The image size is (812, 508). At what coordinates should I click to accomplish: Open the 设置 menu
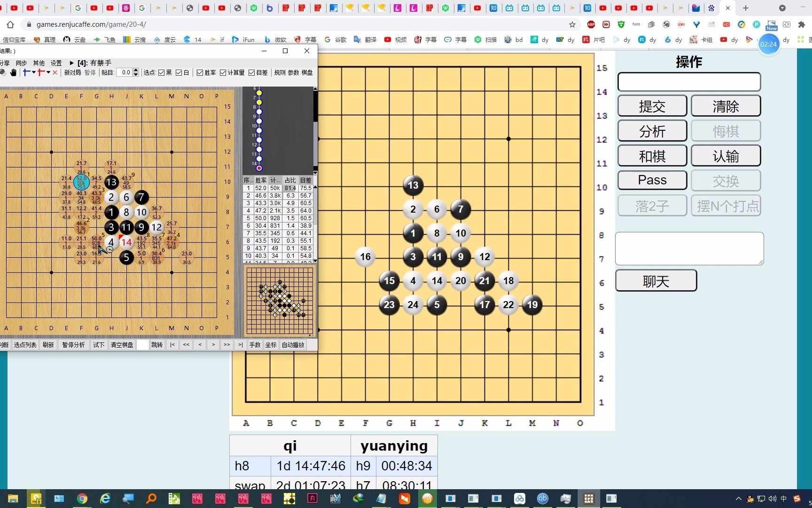click(56, 63)
